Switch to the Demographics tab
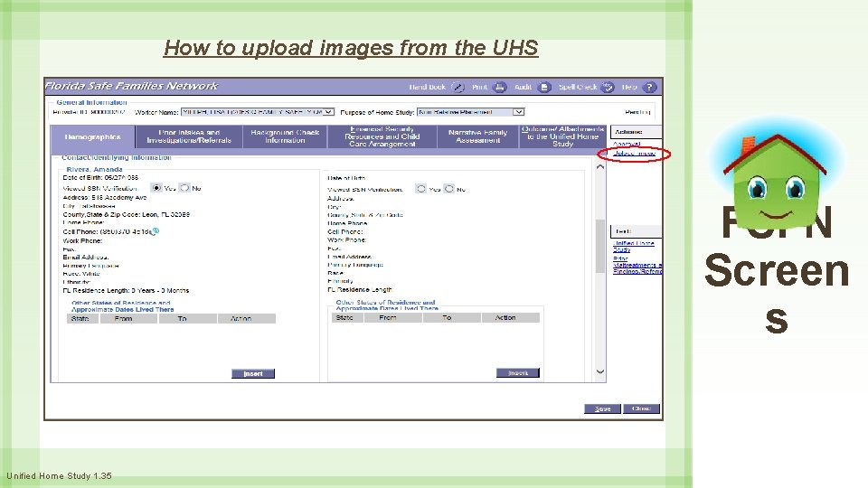 pyautogui.click(x=92, y=136)
